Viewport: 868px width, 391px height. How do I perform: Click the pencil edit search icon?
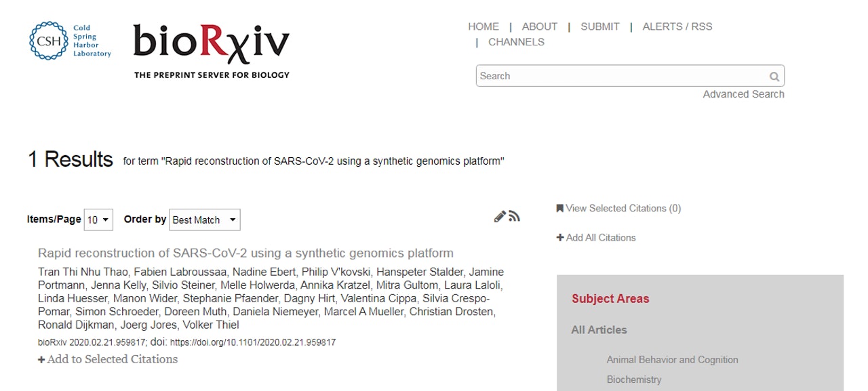(500, 216)
